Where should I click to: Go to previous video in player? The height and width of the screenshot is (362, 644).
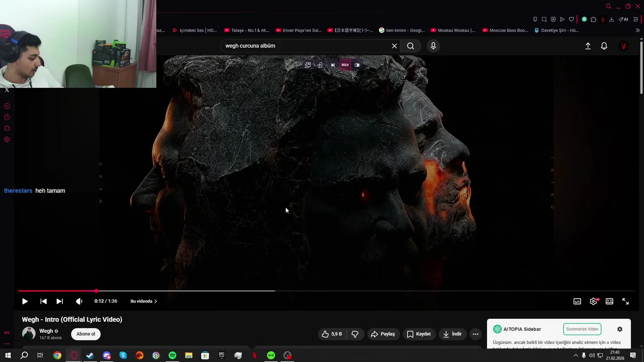click(43, 301)
